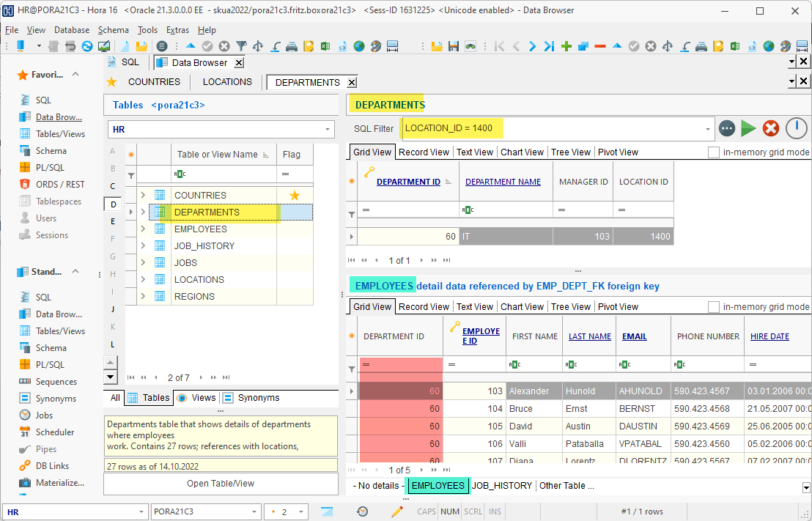Expand REGIONS table node

coord(143,296)
